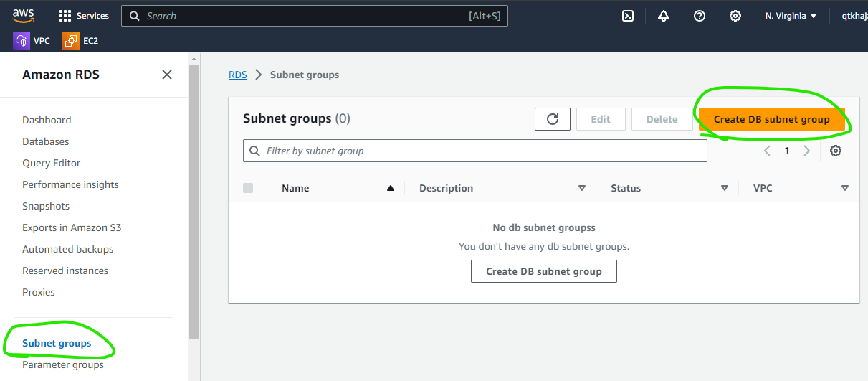Sort by the Status column arrow
868x381 pixels.
click(x=725, y=188)
